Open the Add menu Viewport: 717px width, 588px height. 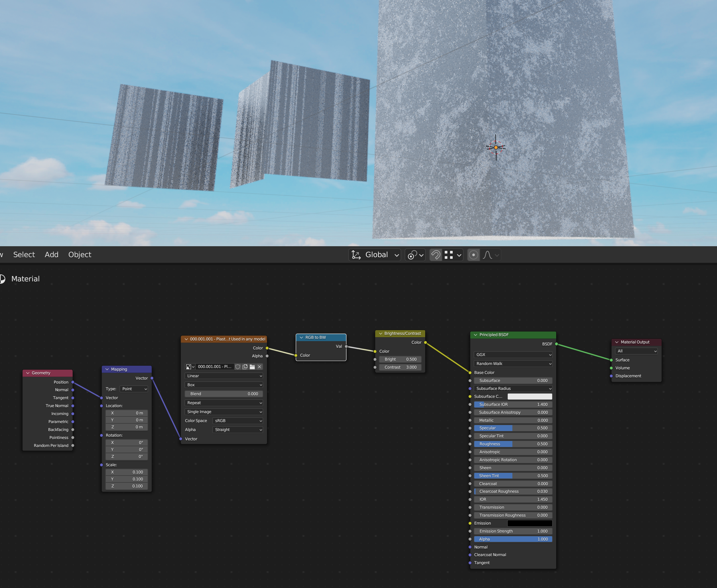tap(51, 255)
